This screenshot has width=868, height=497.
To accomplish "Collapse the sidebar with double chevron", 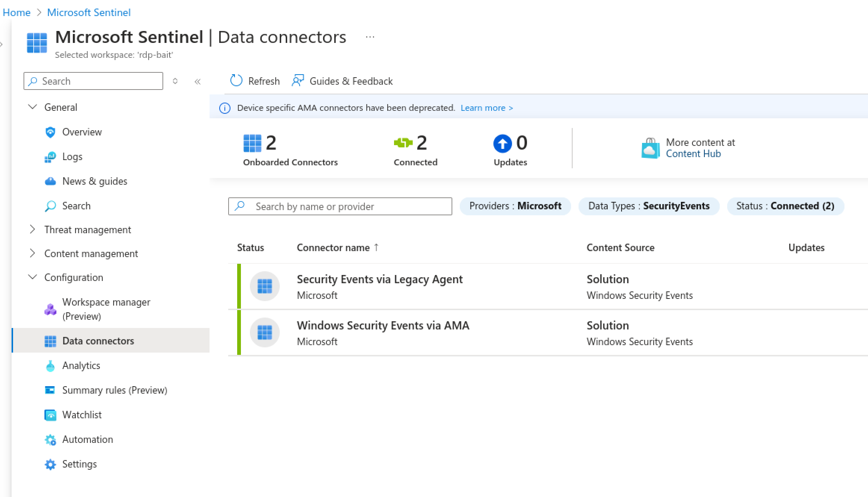I will [x=198, y=81].
